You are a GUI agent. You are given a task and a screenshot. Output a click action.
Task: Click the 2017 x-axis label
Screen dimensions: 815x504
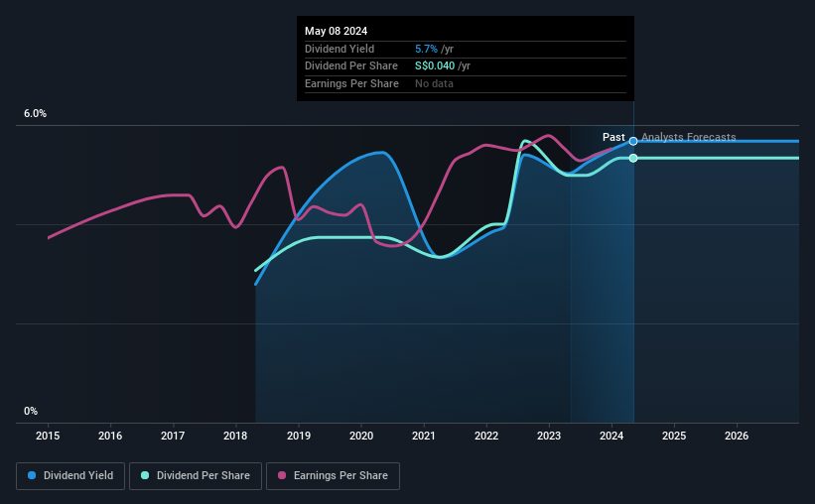coord(173,436)
